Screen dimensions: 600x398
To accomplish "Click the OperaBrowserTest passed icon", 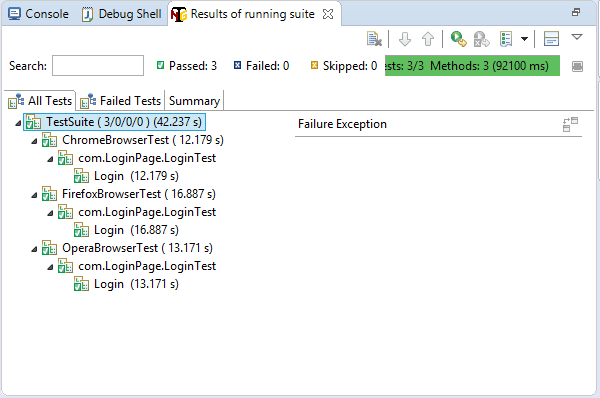I will [49, 248].
